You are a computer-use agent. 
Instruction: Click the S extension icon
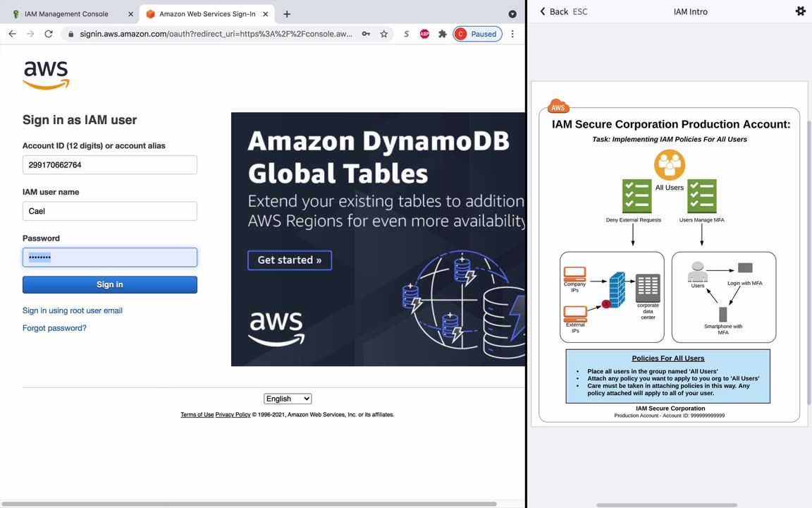pyautogui.click(x=407, y=34)
